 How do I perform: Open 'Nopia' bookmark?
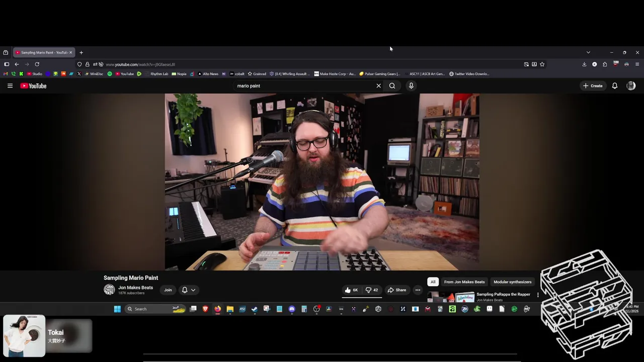[x=179, y=74]
